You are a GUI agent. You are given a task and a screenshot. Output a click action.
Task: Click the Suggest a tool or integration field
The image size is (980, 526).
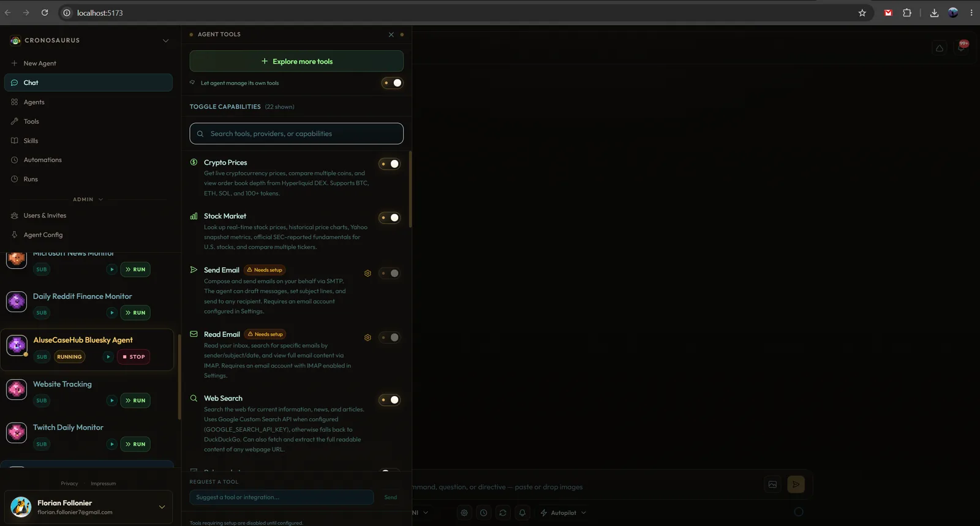pos(282,497)
